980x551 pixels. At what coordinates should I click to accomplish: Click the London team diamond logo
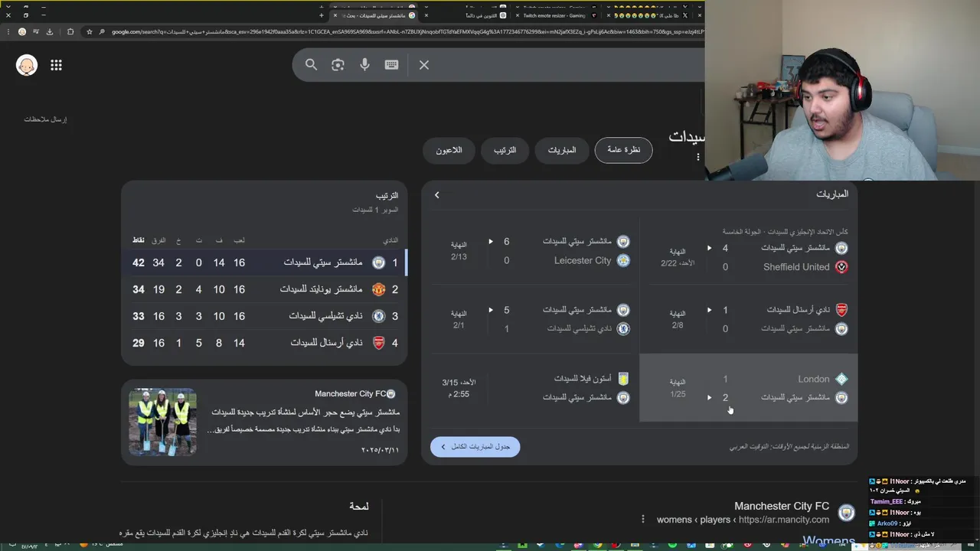pos(841,379)
